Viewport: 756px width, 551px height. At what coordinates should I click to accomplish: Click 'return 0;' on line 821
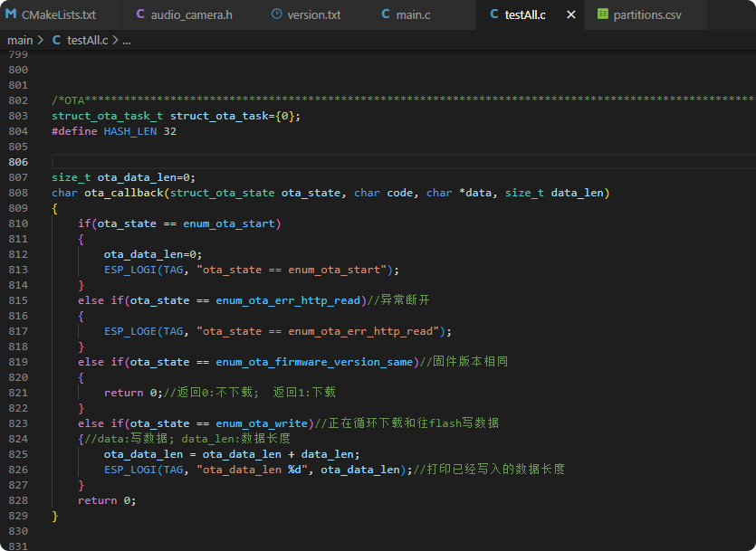coord(133,393)
